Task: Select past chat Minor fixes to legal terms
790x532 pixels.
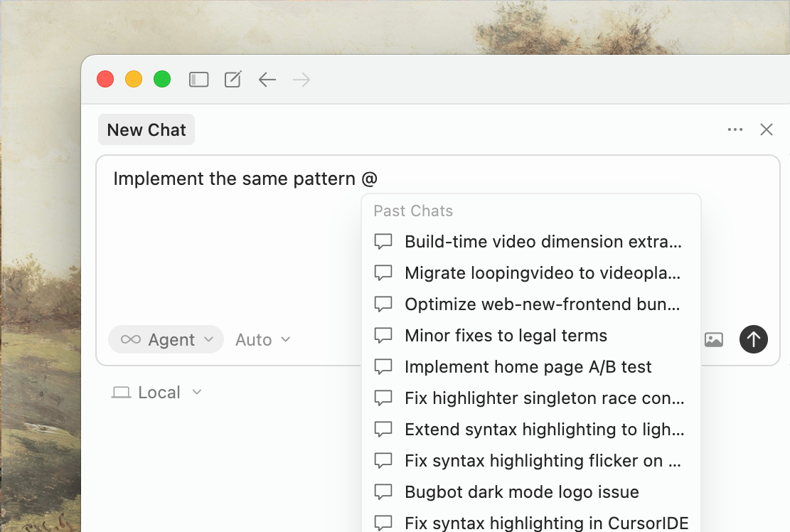Action: pyautogui.click(x=506, y=335)
